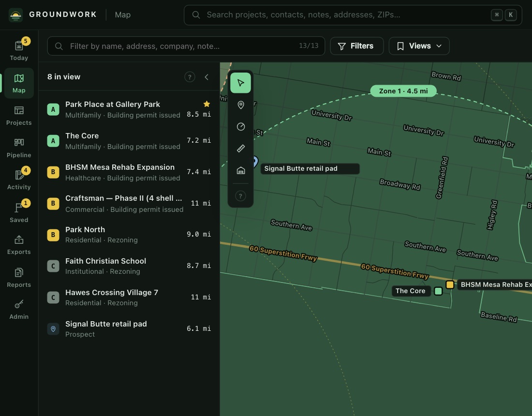Click the Filter by name input field

[x=186, y=46]
